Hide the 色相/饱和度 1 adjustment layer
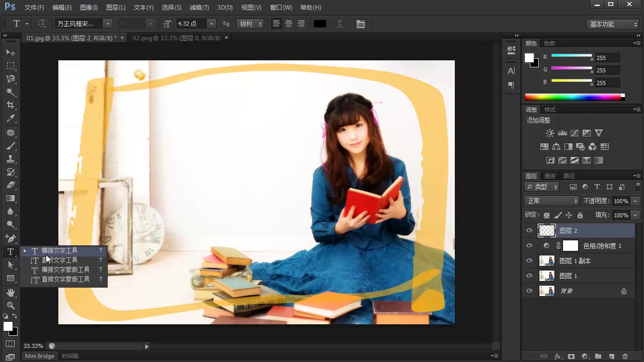Image resolution: width=644 pixels, height=362 pixels. [x=529, y=246]
